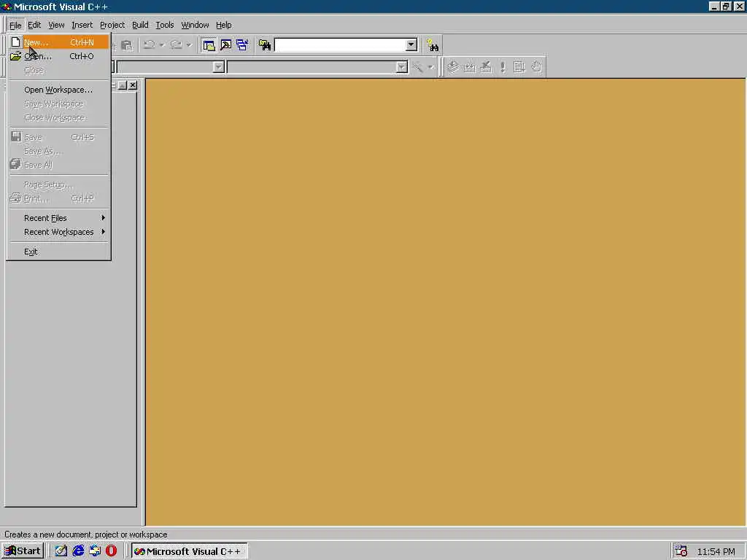Choose New... in the File menu

click(x=59, y=42)
